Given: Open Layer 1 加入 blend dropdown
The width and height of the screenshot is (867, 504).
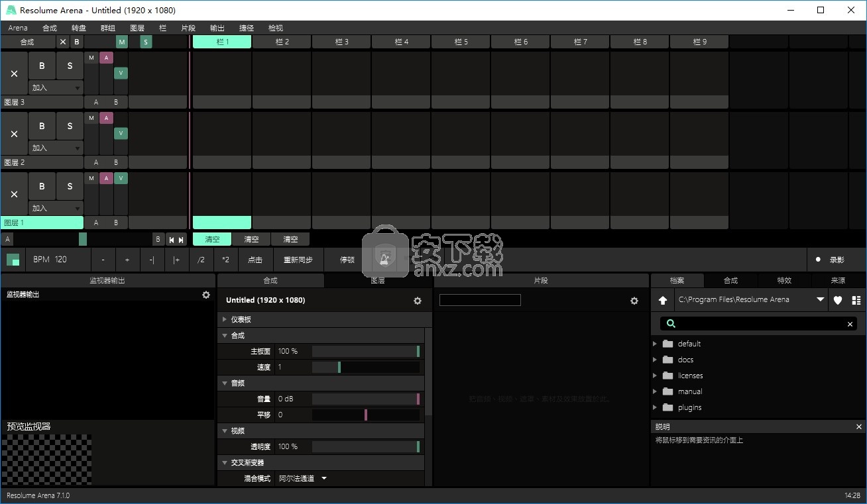Looking at the screenshot, I should tap(56, 208).
